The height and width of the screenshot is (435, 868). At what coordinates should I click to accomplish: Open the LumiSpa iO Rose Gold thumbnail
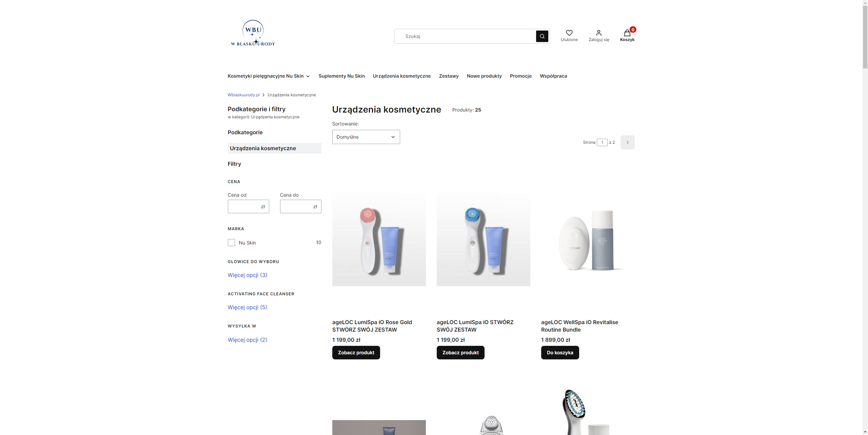[x=379, y=239]
